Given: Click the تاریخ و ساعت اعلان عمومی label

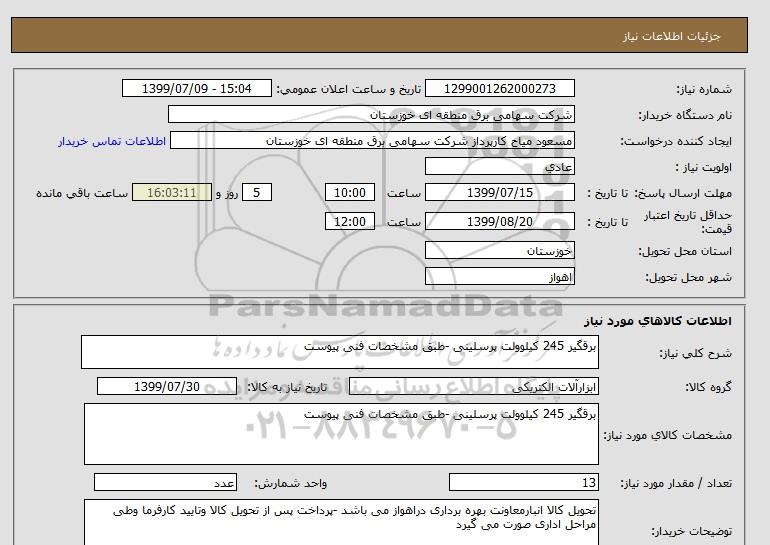Looking at the screenshot, I should [x=349, y=89].
